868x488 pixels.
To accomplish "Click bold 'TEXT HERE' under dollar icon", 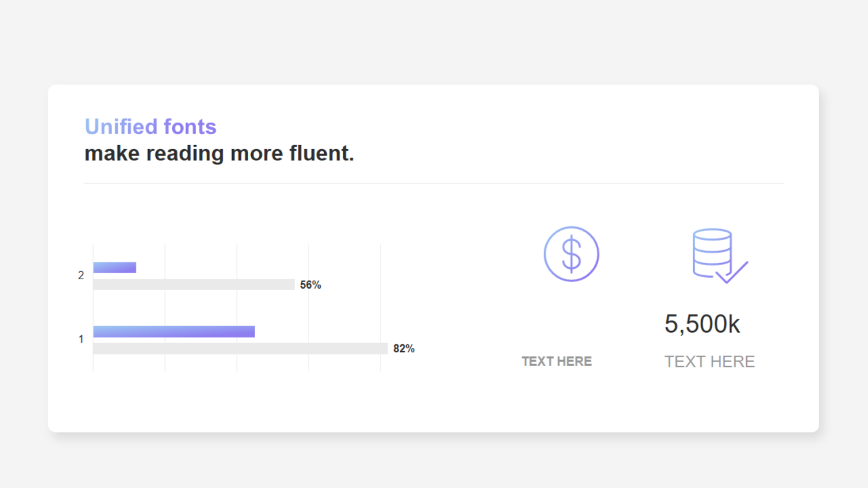I will [556, 361].
